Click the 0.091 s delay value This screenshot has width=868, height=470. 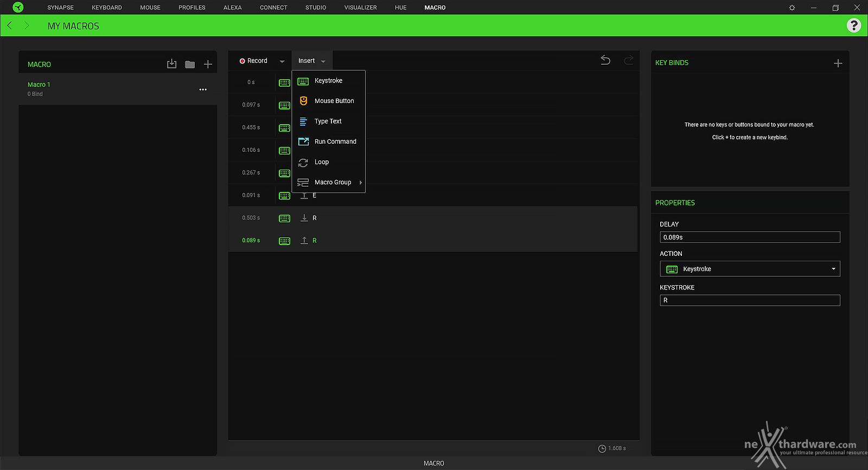point(251,195)
